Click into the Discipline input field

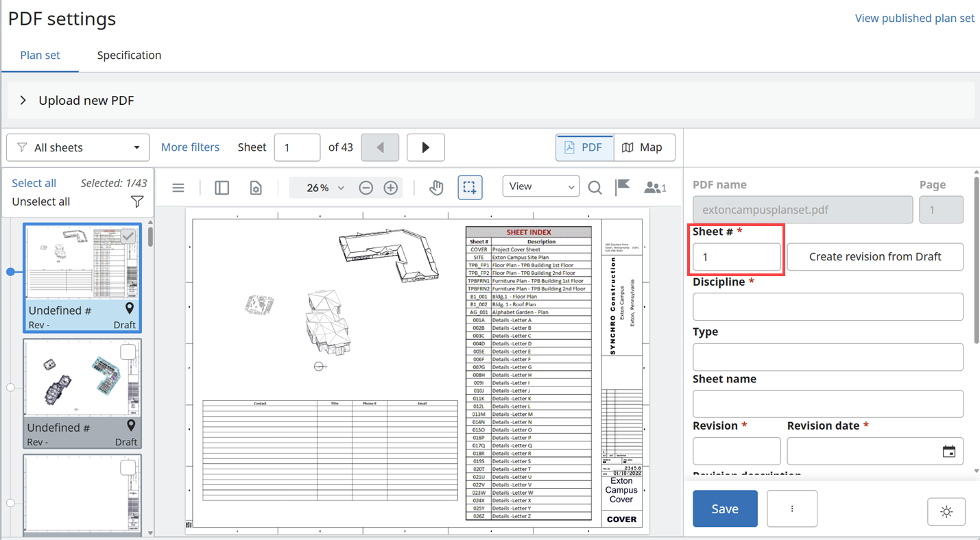(x=827, y=307)
